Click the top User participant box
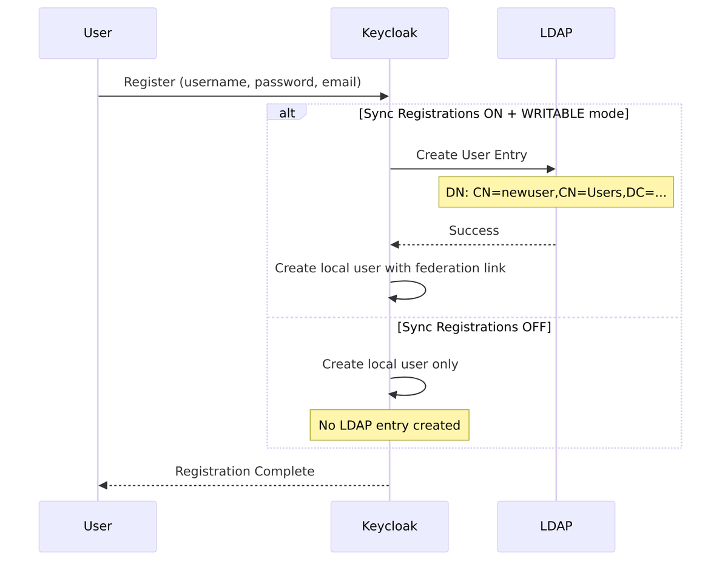728x567 pixels. pyautogui.click(x=98, y=33)
